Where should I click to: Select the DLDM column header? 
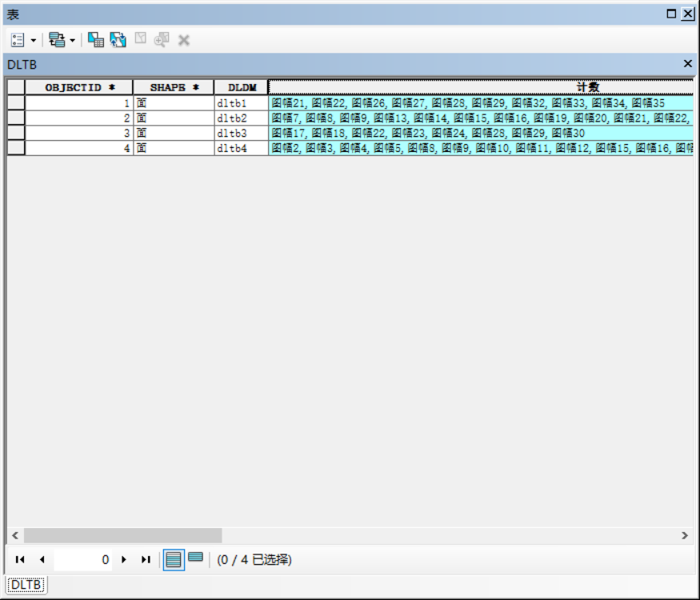point(242,87)
